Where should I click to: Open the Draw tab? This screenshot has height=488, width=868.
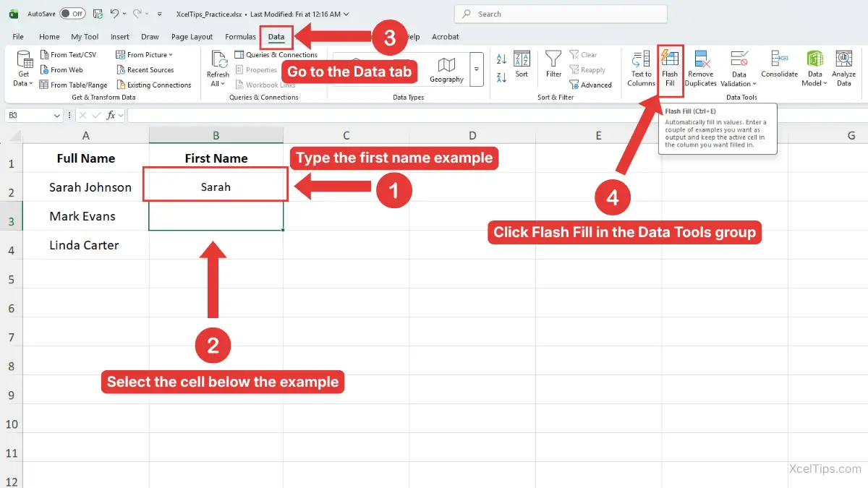150,37
